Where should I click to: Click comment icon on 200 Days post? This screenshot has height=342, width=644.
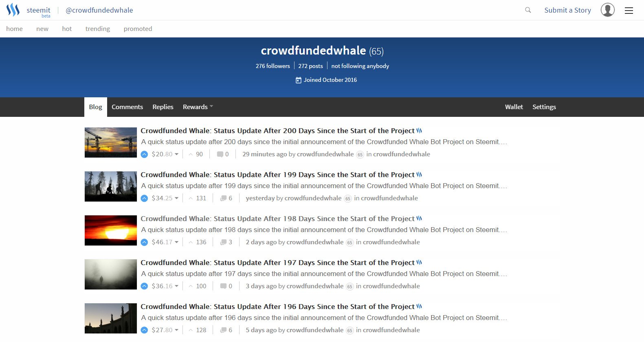tap(220, 154)
